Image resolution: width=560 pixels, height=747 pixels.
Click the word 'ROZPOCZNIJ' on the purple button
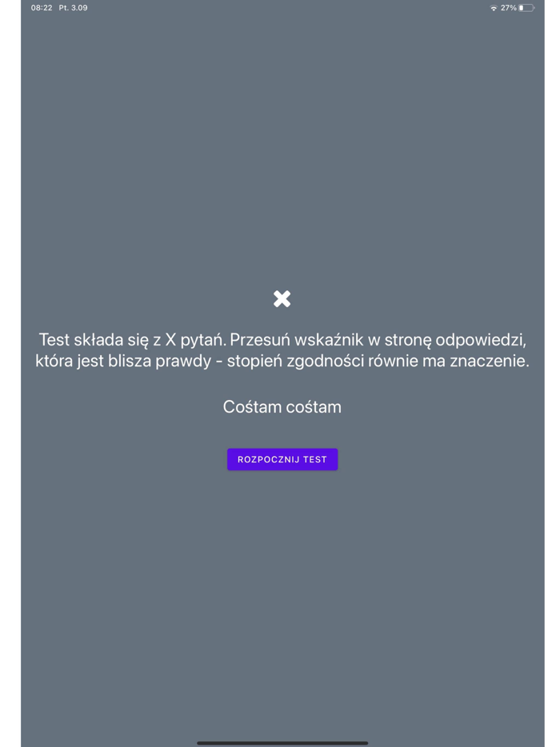(x=269, y=460)
